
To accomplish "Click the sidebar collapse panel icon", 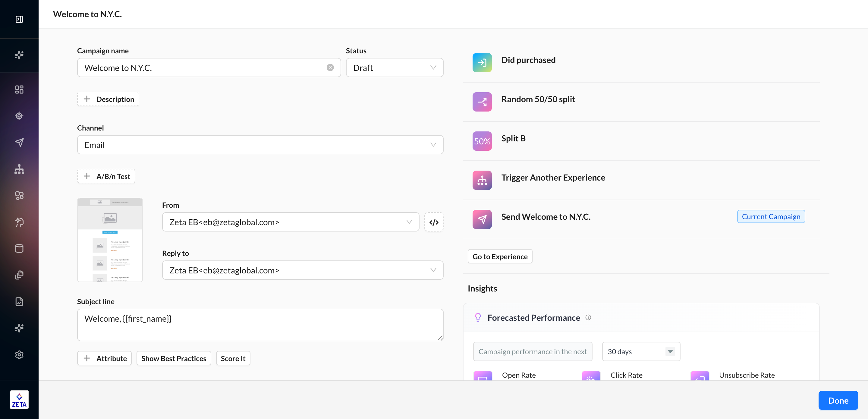I will coord(19,19).
